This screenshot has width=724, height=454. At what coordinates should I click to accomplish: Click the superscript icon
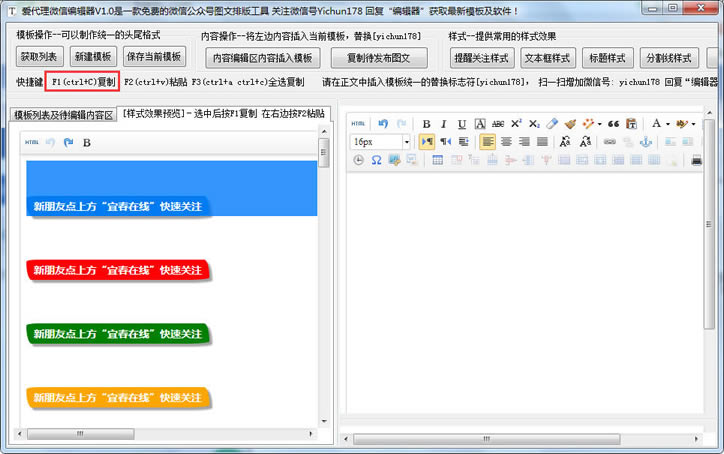pyautogui.click(x=516, y=124)
